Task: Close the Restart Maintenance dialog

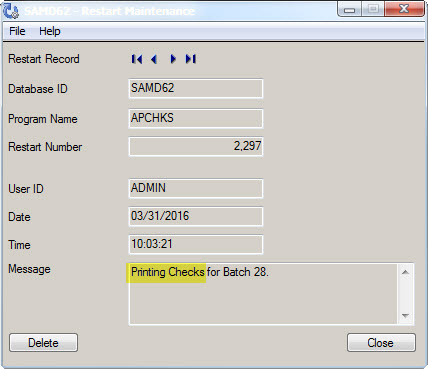Action: 381,343
